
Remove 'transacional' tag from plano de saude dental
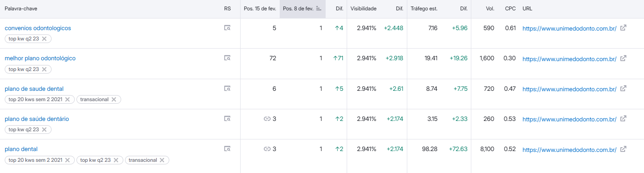click(114, 99)
